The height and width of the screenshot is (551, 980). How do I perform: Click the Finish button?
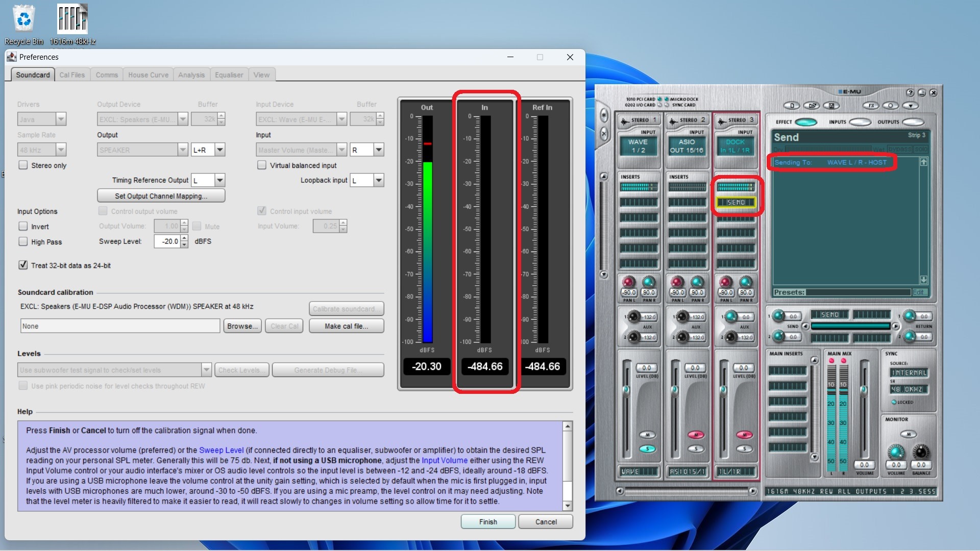[488, 521]
